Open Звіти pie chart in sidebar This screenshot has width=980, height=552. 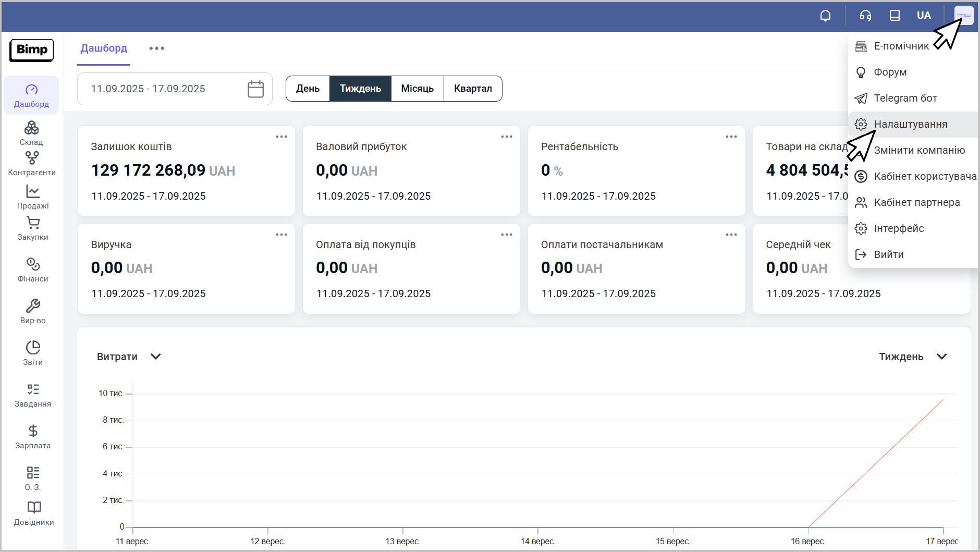tap(33, 353)
